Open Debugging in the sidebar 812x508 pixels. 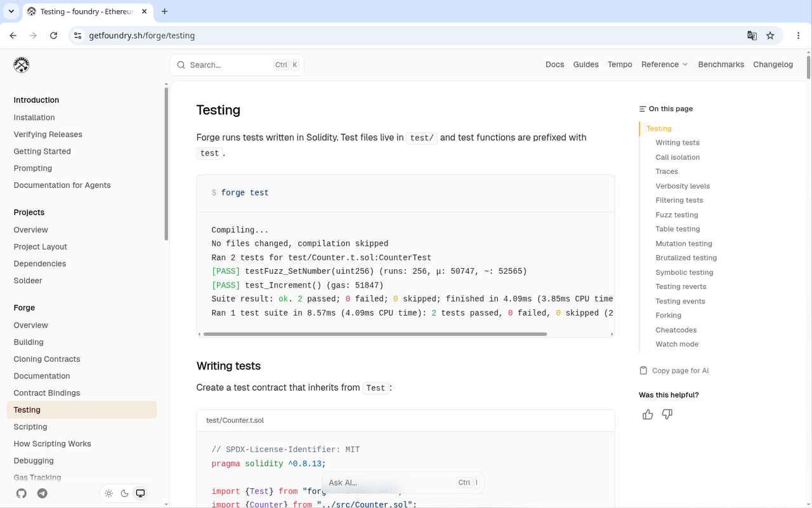(34, 461)
